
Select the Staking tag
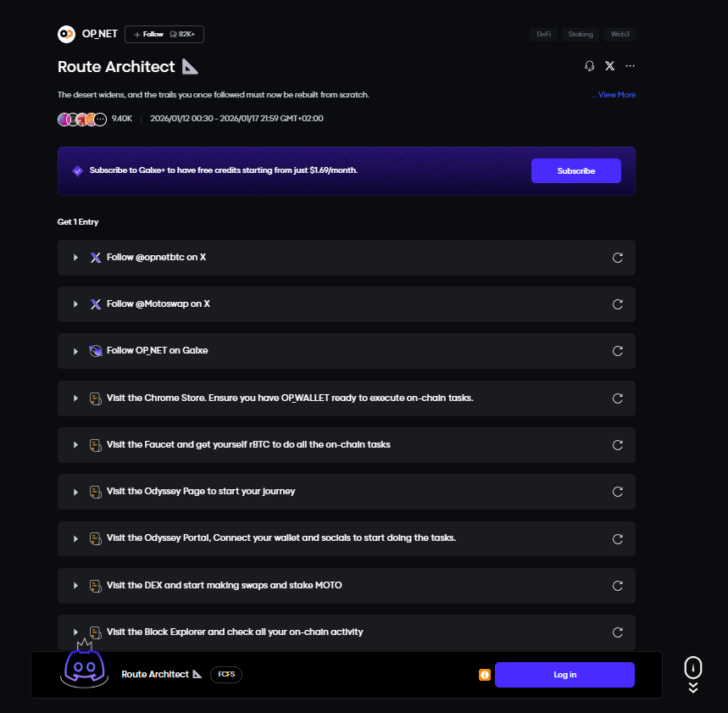581,35
